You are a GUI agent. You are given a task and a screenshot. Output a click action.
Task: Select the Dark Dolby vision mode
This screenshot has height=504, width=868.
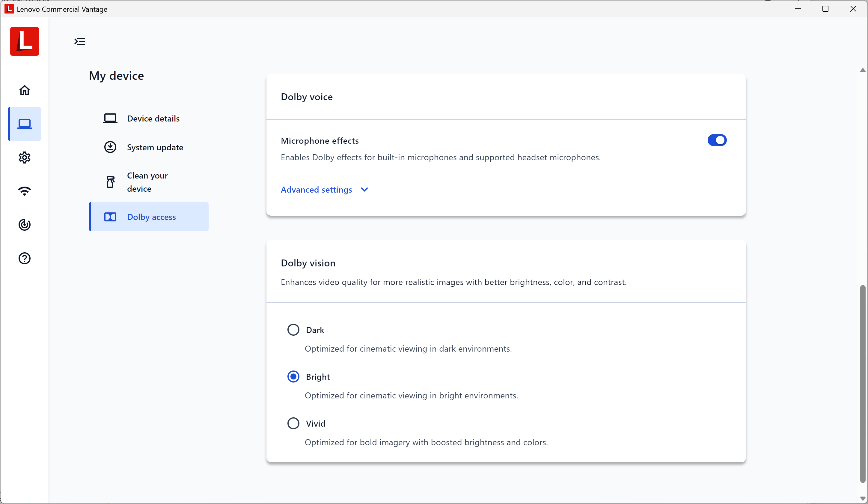293,330
